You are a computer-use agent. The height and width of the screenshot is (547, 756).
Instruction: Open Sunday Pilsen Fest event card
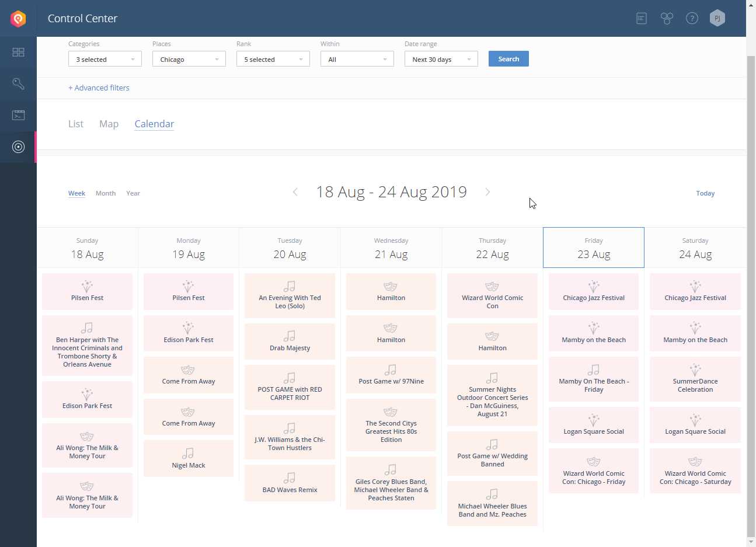[x=88, y=291]
